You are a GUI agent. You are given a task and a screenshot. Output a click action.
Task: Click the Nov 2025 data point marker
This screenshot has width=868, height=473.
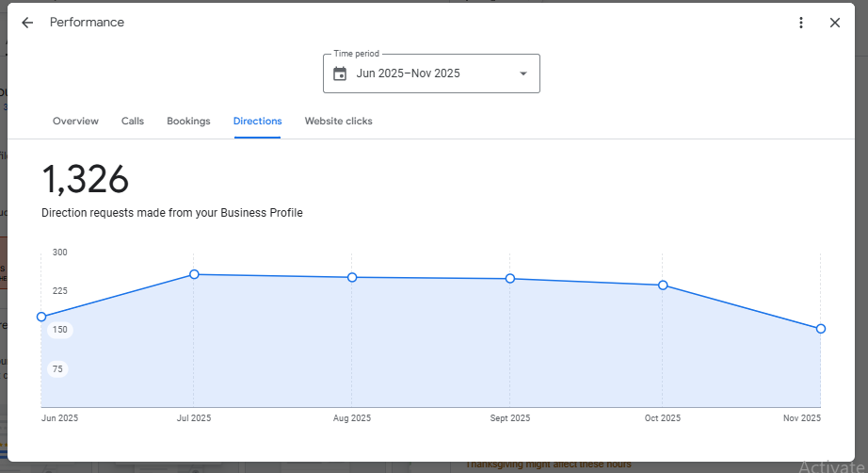tap(821, 329)
